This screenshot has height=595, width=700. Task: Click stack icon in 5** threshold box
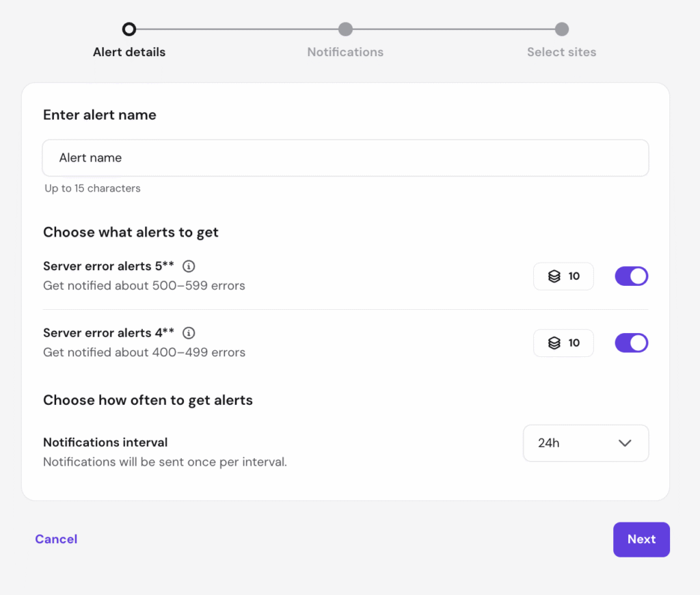click(554, 276)
